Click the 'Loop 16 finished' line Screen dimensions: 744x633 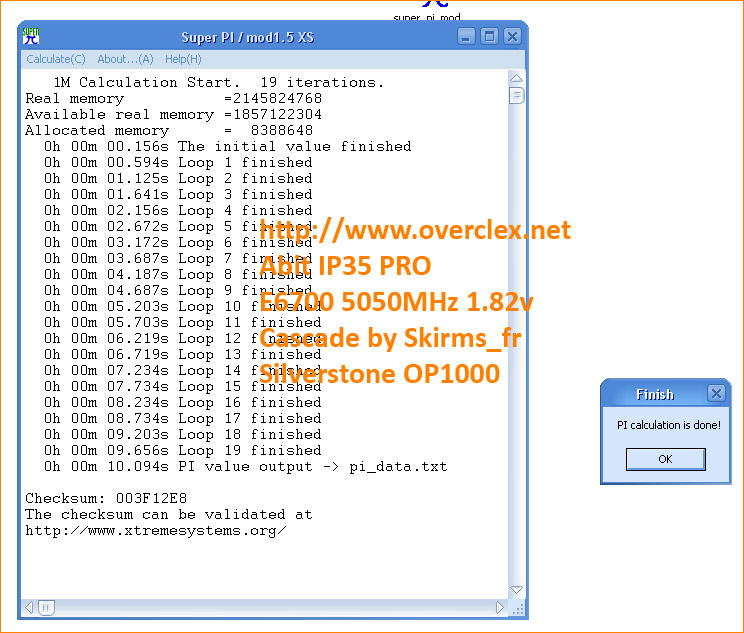point(183,403)
